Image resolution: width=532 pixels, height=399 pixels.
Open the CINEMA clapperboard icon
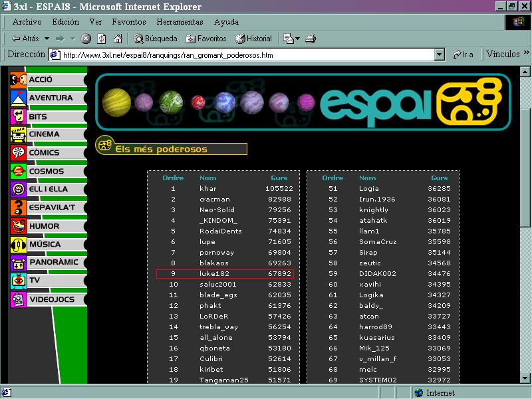pyautogui.click(x=19, y=134)
